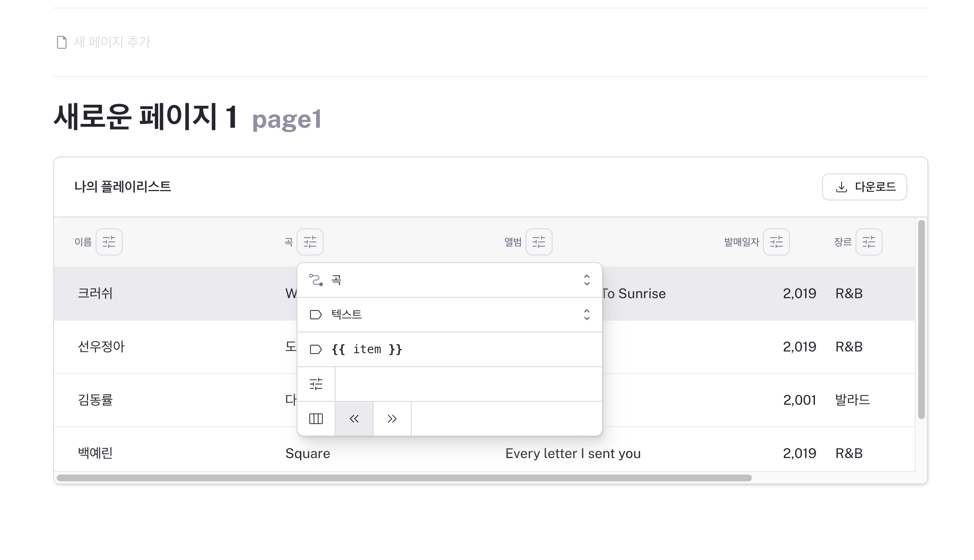The width and height of the screenshot is (974, 560).
Task: Click the Square song cell
Action: tap(308, 453)
